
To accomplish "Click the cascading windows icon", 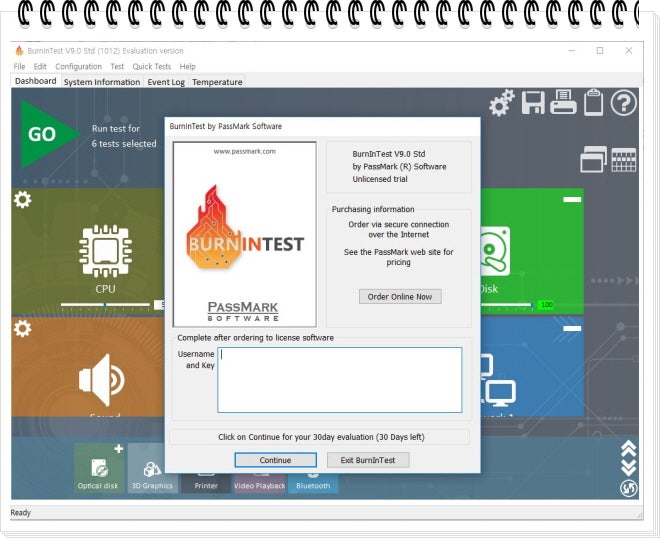I will (x=593, y=159).
